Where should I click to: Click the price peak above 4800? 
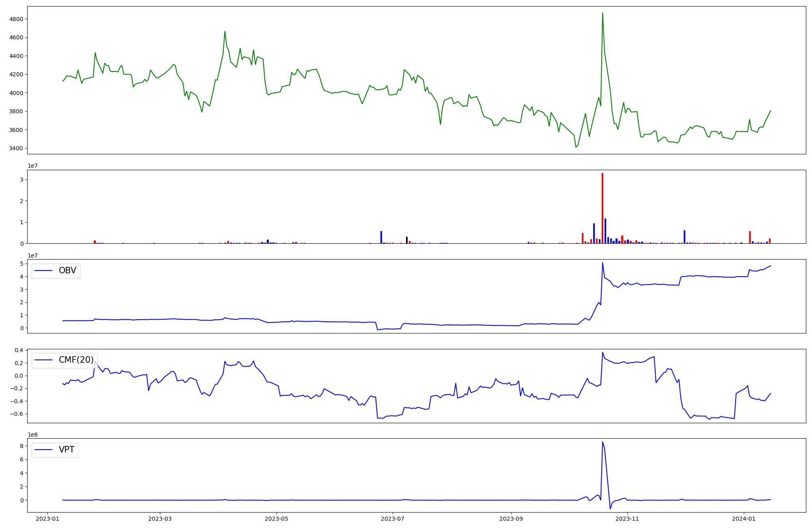tap(603, 13)
